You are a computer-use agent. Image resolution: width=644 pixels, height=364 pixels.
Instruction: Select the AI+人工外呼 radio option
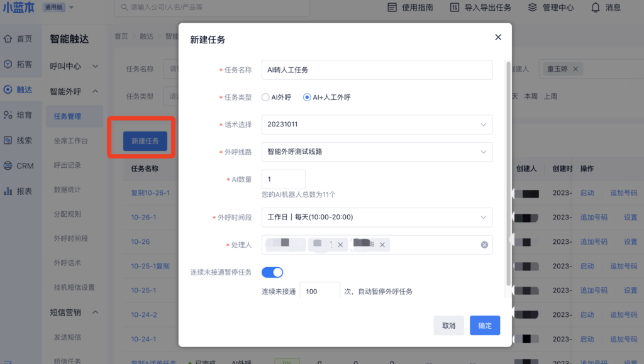[307, 97]
